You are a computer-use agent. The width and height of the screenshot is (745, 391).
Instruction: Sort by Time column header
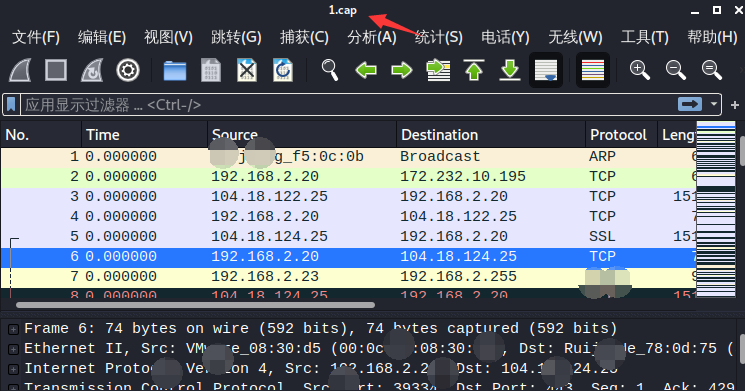[144, 135]
